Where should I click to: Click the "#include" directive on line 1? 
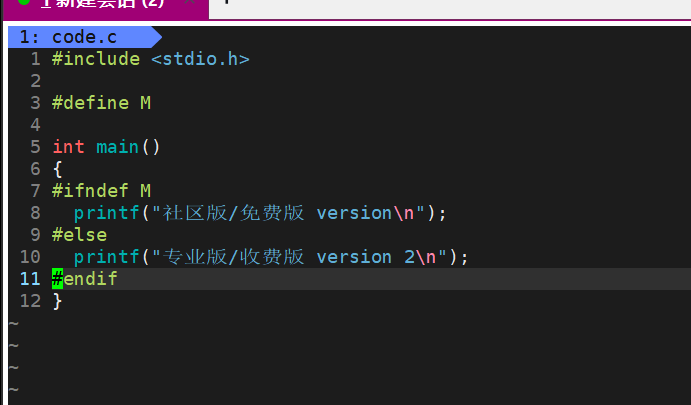96,59
